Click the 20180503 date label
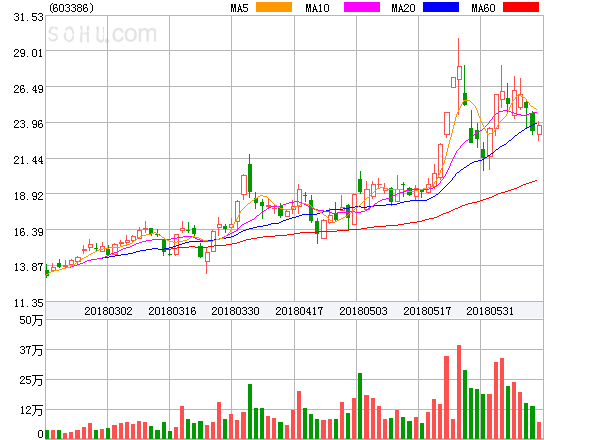This screenshot has width=600, height=440. [x=363, y=311]
